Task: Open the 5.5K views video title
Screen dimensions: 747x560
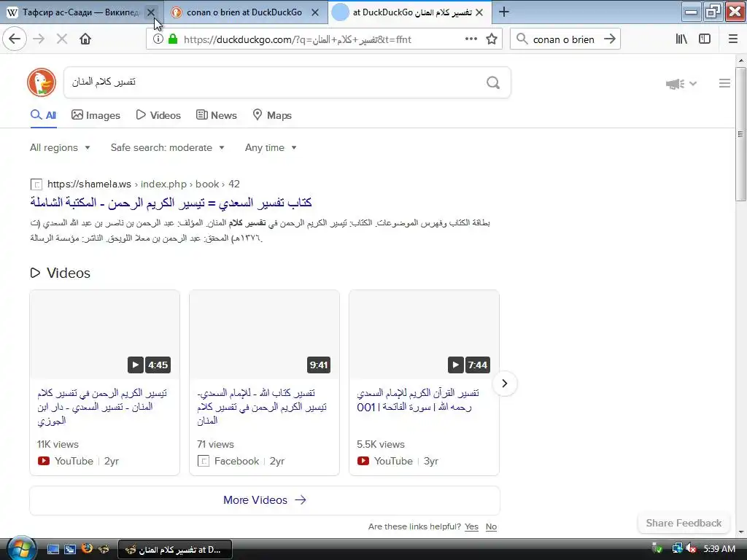Action: click(418, 400)
